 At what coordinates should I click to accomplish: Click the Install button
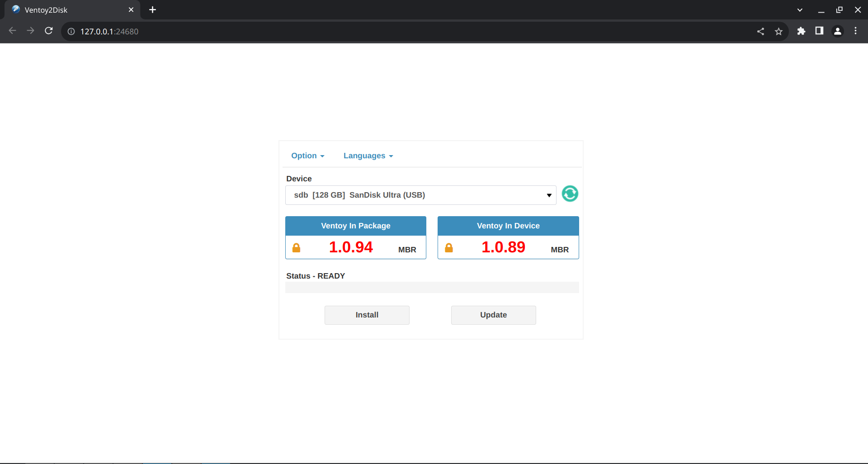click(x=367, y=315)
